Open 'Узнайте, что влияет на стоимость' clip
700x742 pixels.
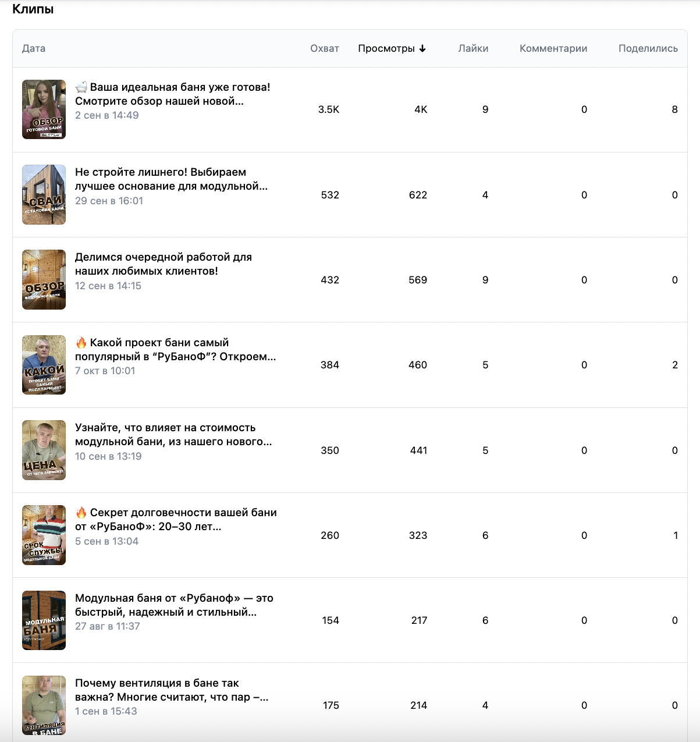173,435
